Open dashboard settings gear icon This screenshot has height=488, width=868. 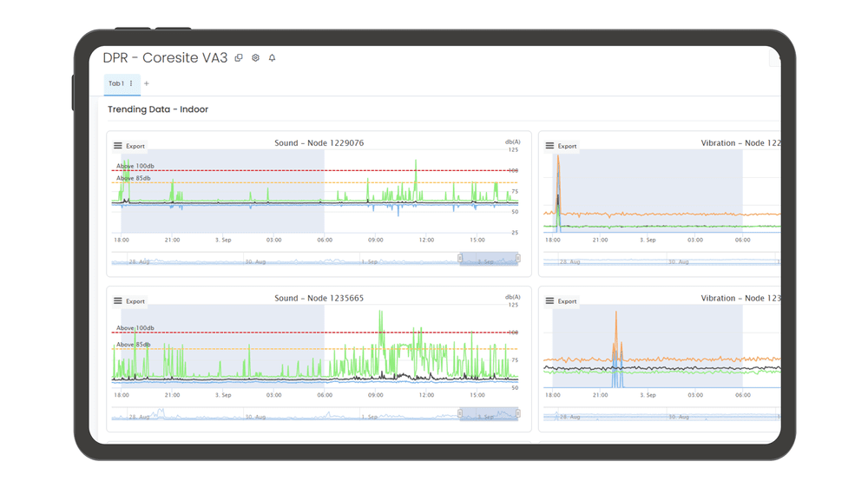click(x=255, y=57)
